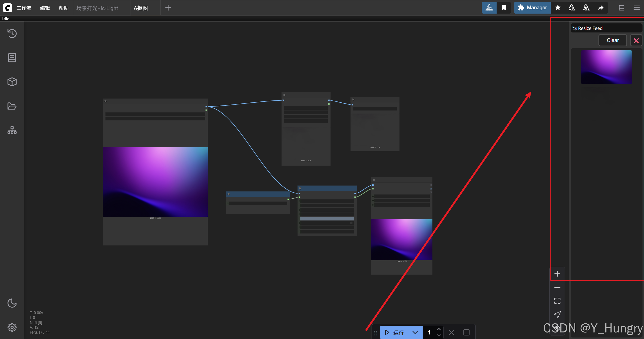Open the workflows folder sidebar icon
Screen dimensions: 644x339
(x=12, y=106)
